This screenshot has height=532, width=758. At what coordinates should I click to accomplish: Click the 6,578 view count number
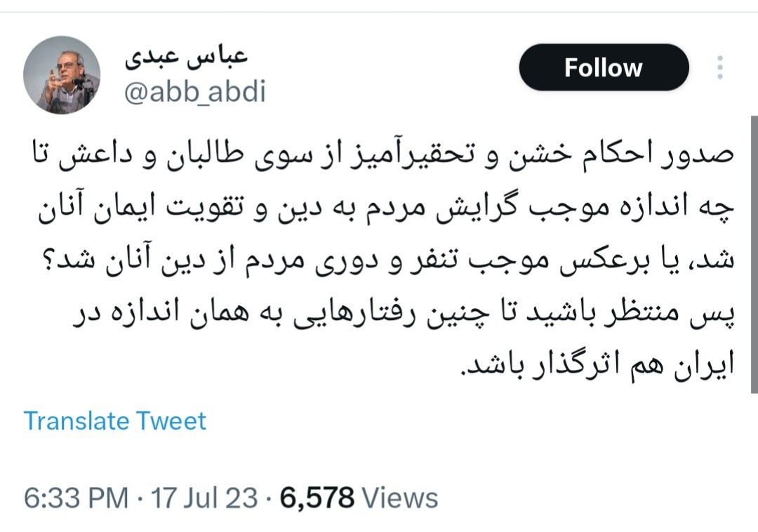[317, 498]
